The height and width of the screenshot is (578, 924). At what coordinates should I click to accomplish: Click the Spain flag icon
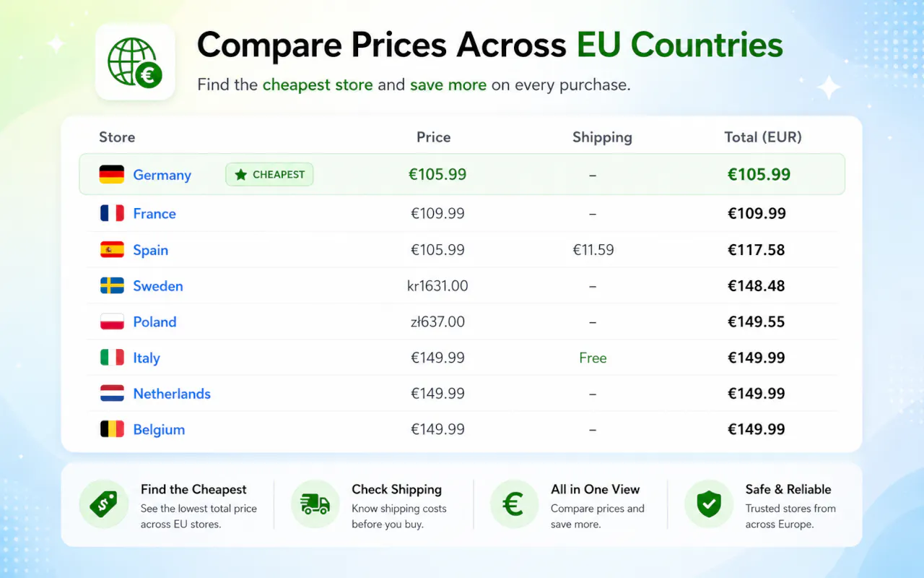click(112, 250)
